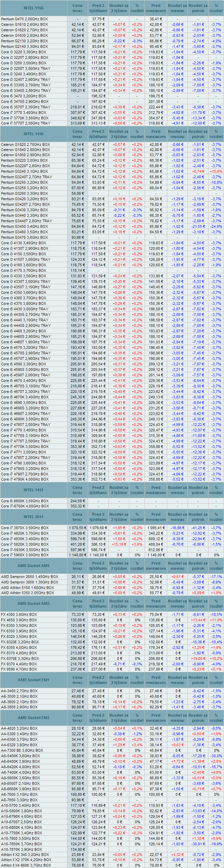Click -30,8% change of A6-5400K row
The image size is (224, 868).
(x=216, y=756)
